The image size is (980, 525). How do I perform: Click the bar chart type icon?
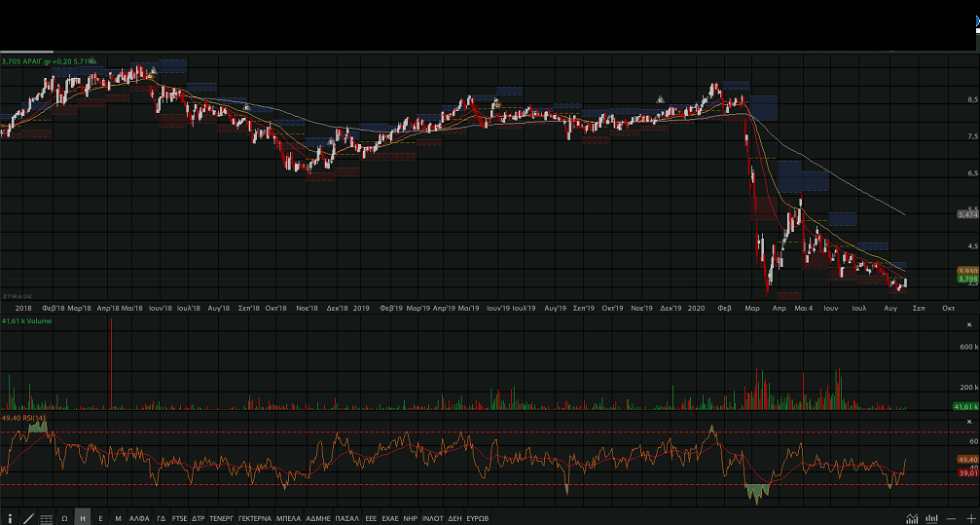tap(931, 518)
